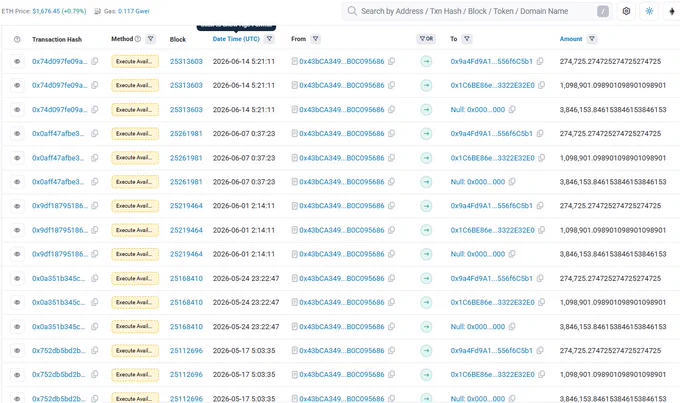Open block 25313603 in the 1,098,901 row
Screen dimensions: 680x403
(x=186, y=85)
